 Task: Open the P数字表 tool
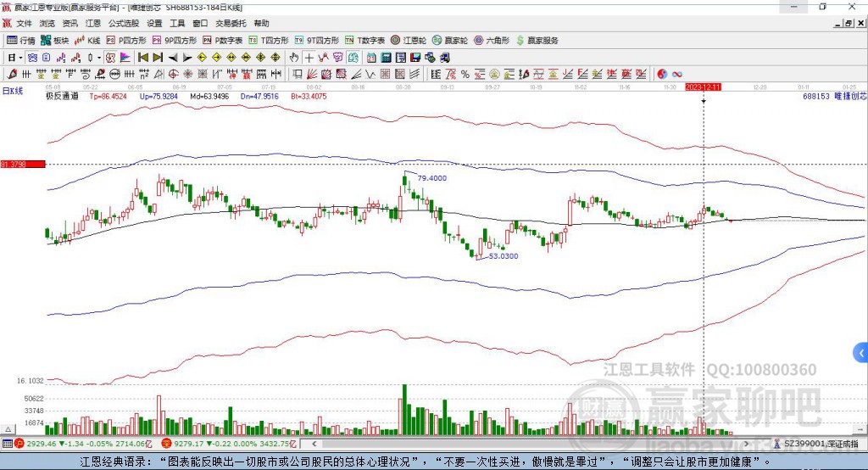point(223,41)
